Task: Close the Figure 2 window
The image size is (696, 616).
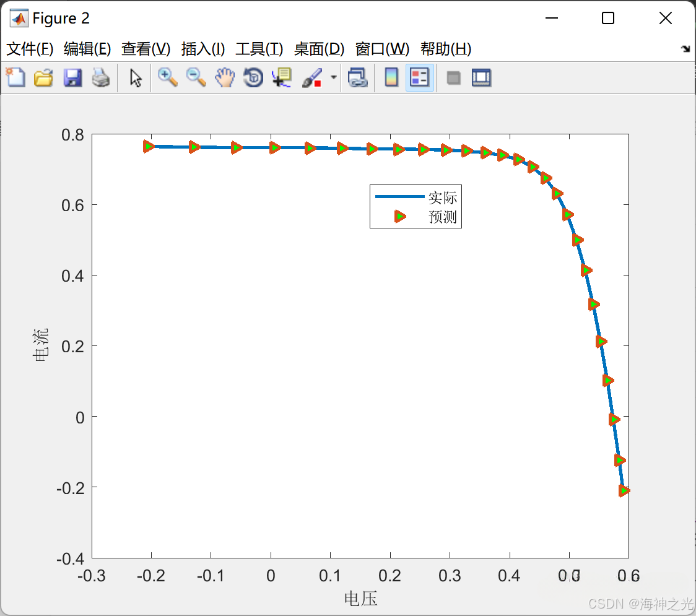Action: [x=666, y=18]
